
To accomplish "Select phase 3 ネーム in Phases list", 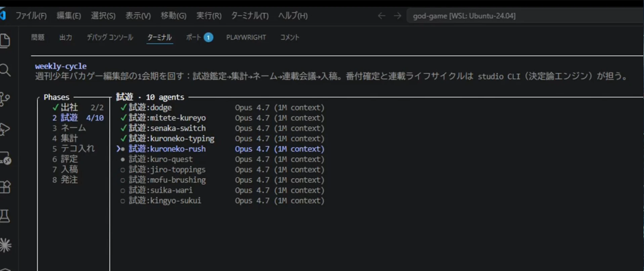I will [69, 128].
